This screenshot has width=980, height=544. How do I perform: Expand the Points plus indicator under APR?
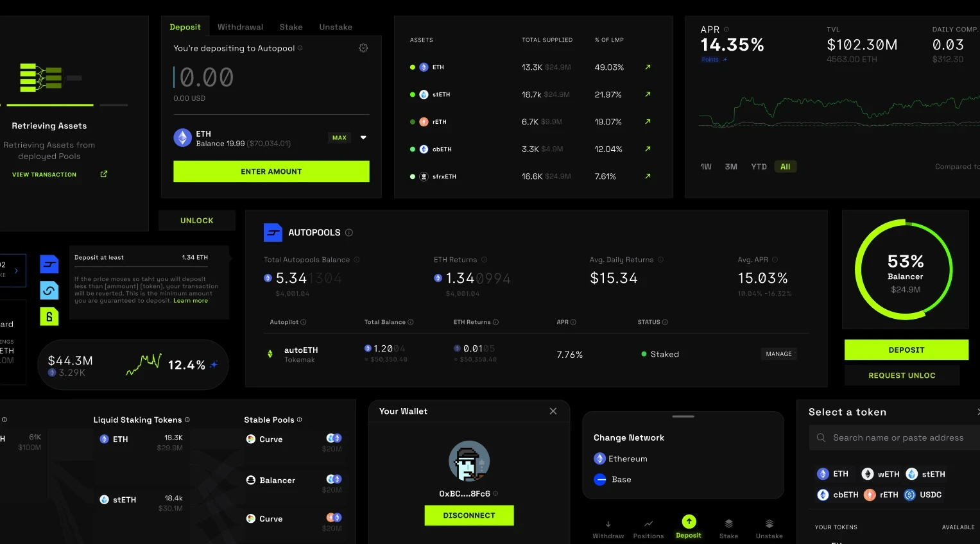coord(725,60)
